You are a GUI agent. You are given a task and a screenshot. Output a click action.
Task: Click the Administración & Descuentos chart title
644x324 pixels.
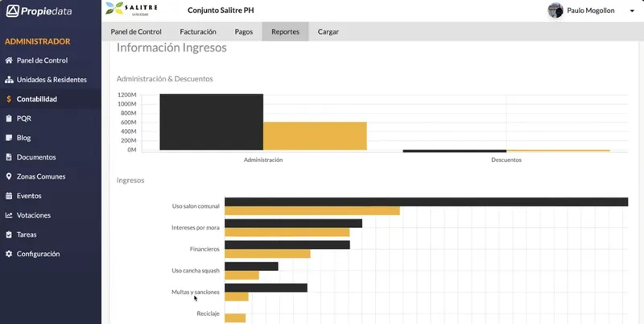[x=165, y=78]
